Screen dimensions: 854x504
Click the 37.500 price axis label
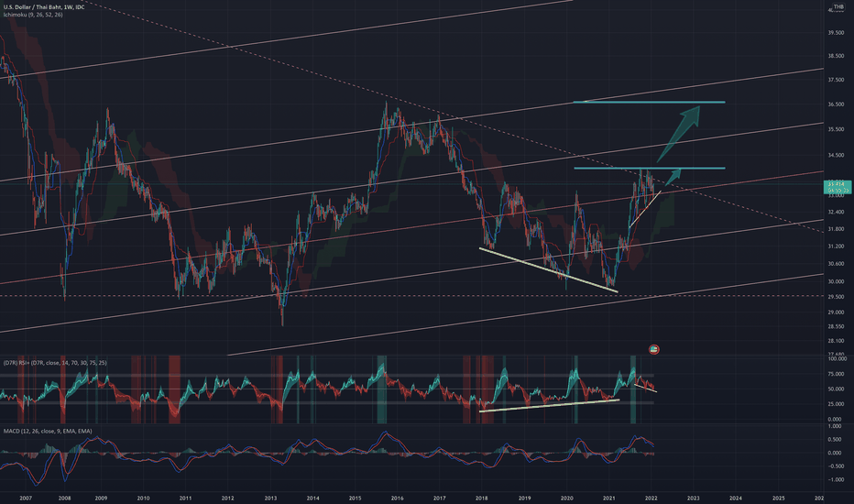click(x=836, y=80)
